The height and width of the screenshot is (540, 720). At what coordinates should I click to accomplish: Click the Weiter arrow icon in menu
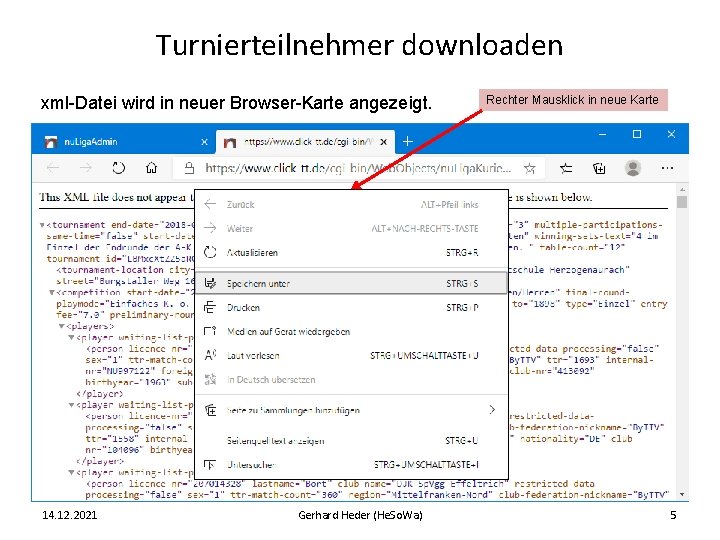click(210, 228)
